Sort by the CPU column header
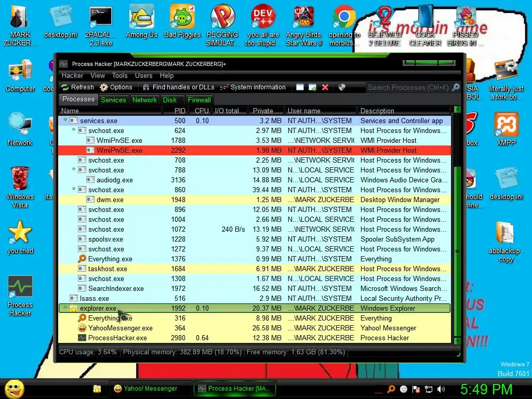The width and height of the screenshot is (532, 399). coord(200,111)
